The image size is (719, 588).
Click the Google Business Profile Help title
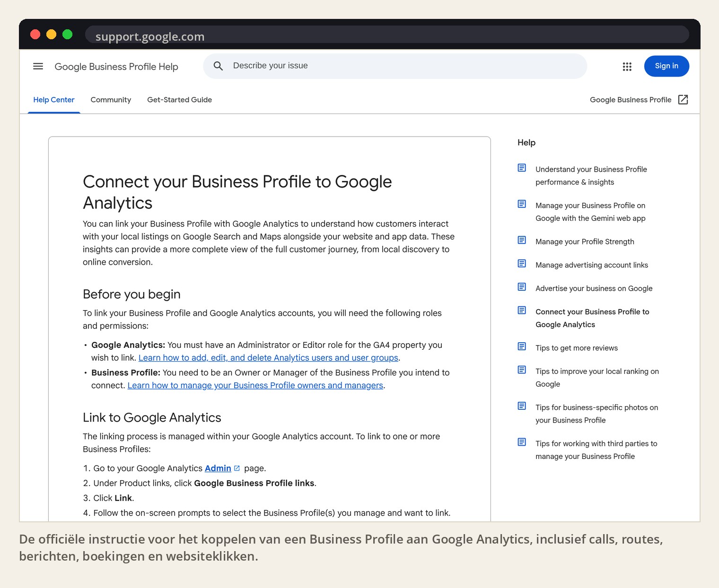116,67
